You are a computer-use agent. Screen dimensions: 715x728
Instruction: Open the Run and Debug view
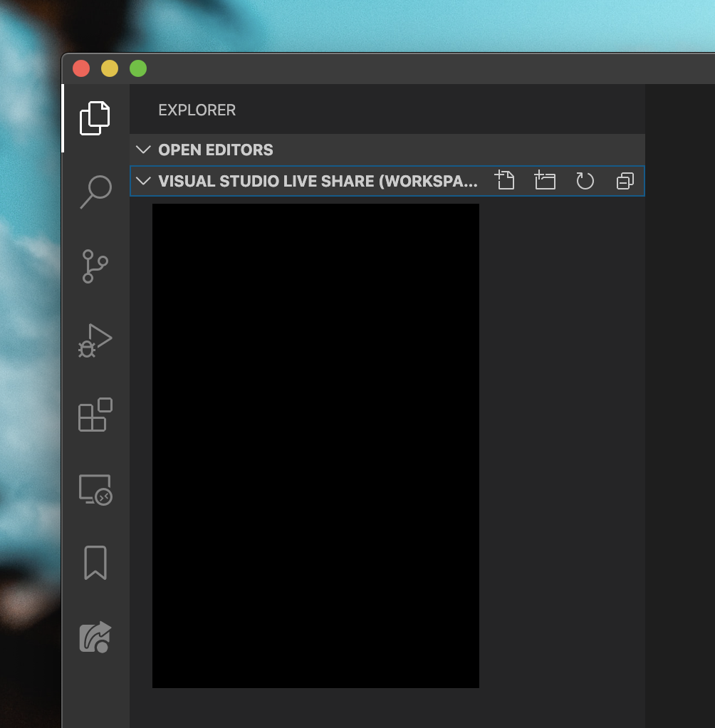coord(95,340)
